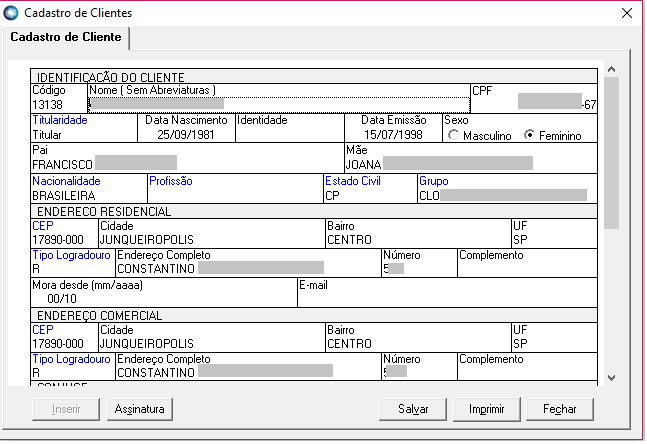The height and width of the screenshot is (444, 647).
Task: Print the form with Imprimir
Action: (486, 409)
